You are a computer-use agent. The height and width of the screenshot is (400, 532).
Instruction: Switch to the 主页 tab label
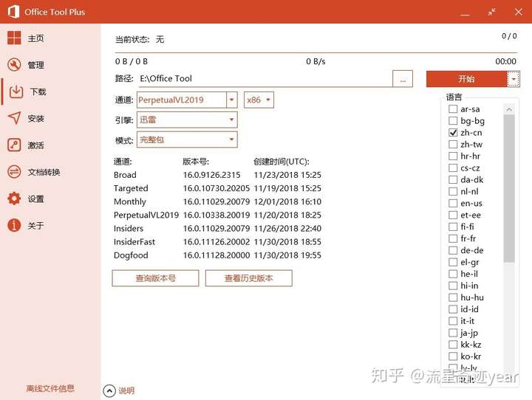(35, 38)
